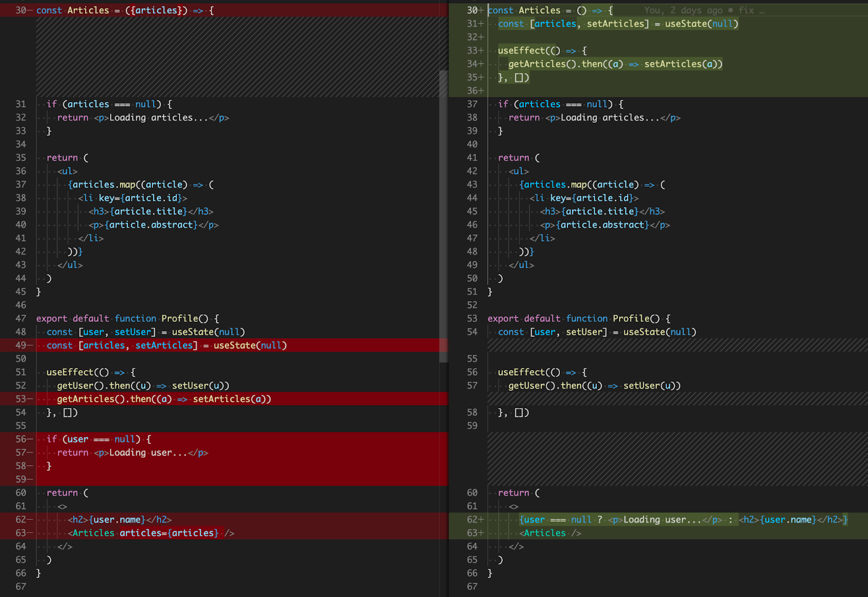Click line 54 '}, [])' in left pane
Image resolution: width=868 pixels, height=597 pixels.
click(x=62, y=412)
